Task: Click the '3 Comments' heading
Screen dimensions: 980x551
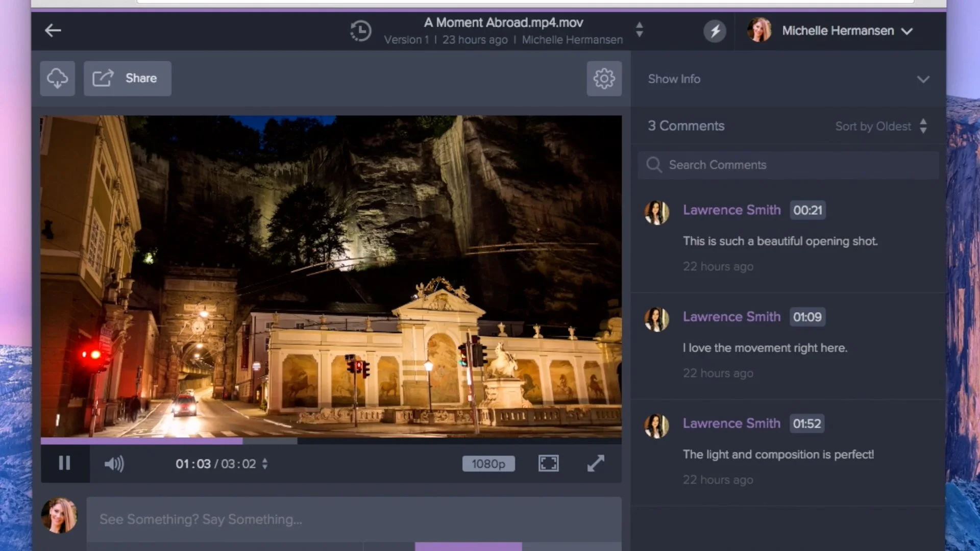Action: coord(686,126)
